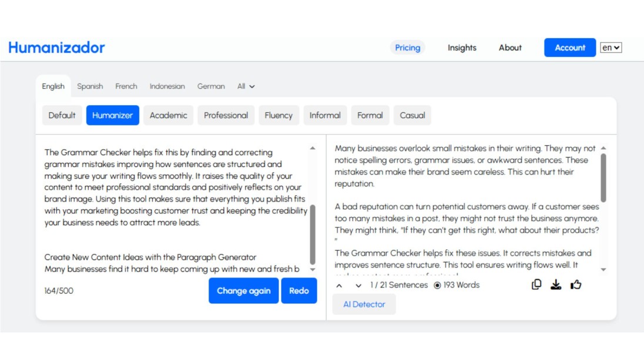
Task: Click the output scroll down arrow
Action: [603, 270]
